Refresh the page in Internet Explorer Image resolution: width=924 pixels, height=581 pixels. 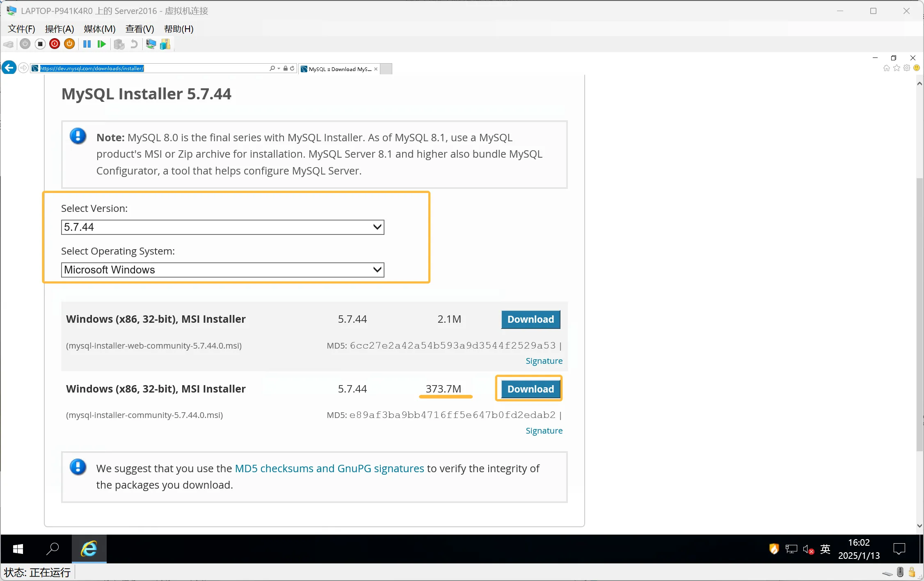pos(292,69)
